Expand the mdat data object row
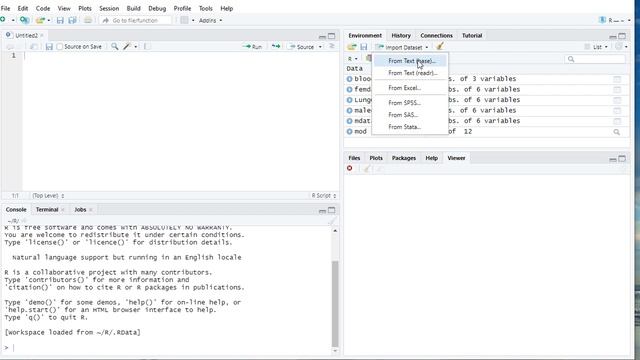 click(349, 121)
